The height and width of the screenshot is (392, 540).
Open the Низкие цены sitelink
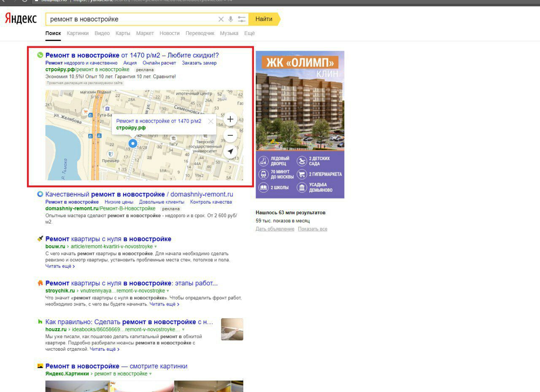(x=119, y=202)
